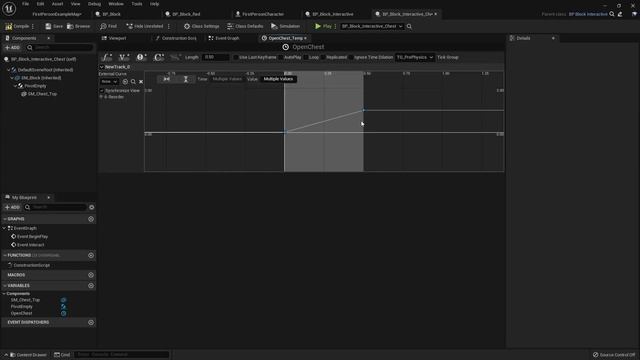Save the blueprint asset
640x360 pixels.
(x=54, y=26)
